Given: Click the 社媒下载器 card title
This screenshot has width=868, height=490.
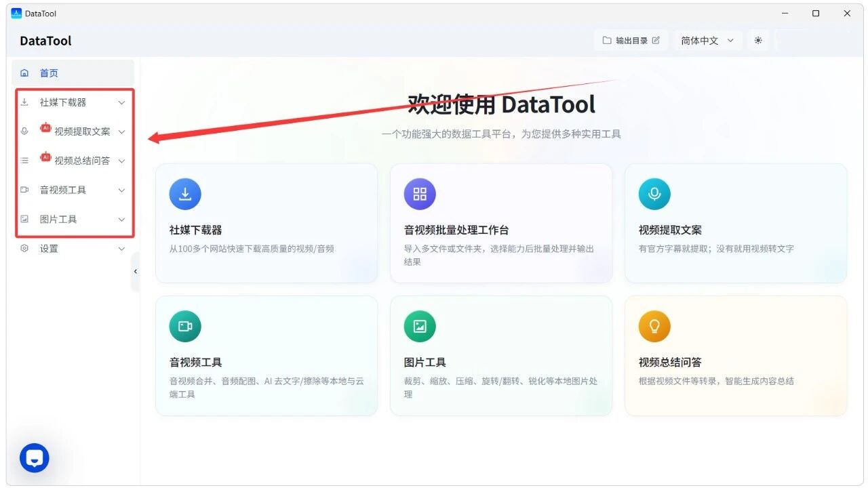Looking at the screenshot, I should coord(196,230).
